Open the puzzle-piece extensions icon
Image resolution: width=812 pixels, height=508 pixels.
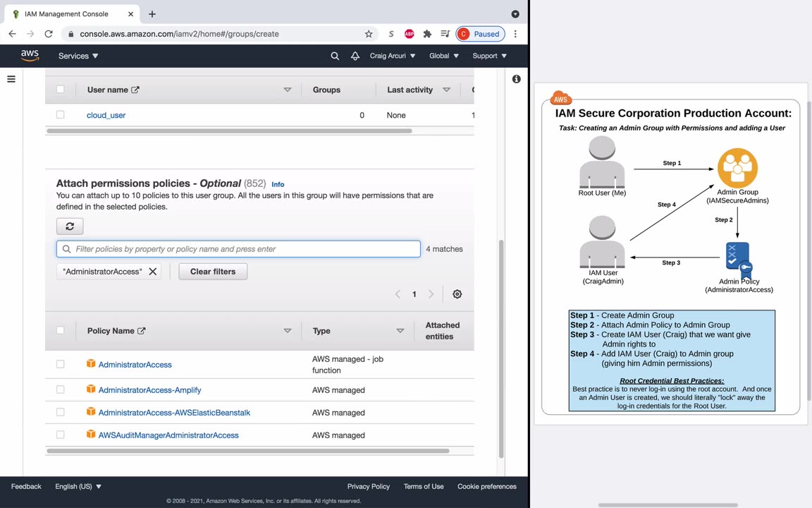pyautogui.click(x=427, y=34)
